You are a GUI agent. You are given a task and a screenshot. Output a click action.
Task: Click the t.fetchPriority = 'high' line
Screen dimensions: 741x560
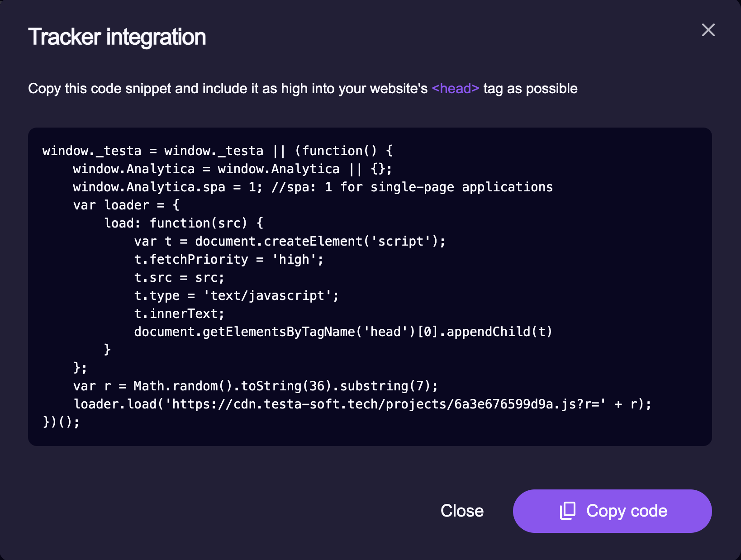[x=228, y=259]
